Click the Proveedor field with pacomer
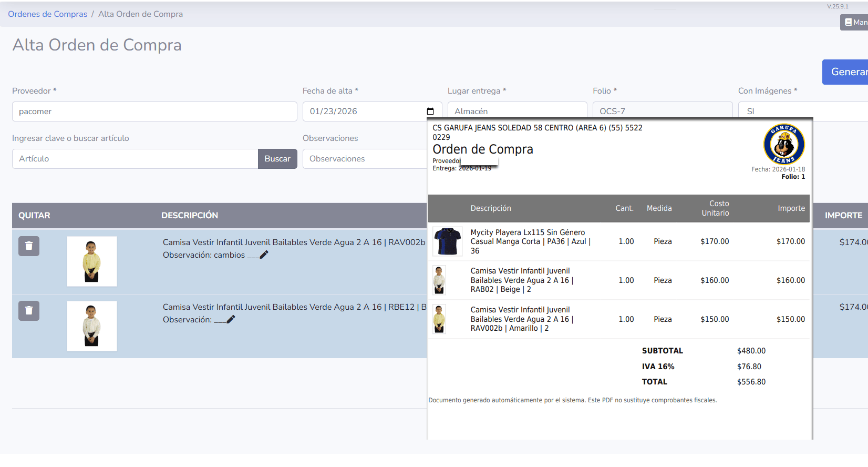Viewport: 868px width, 467px height. point(154,111)
